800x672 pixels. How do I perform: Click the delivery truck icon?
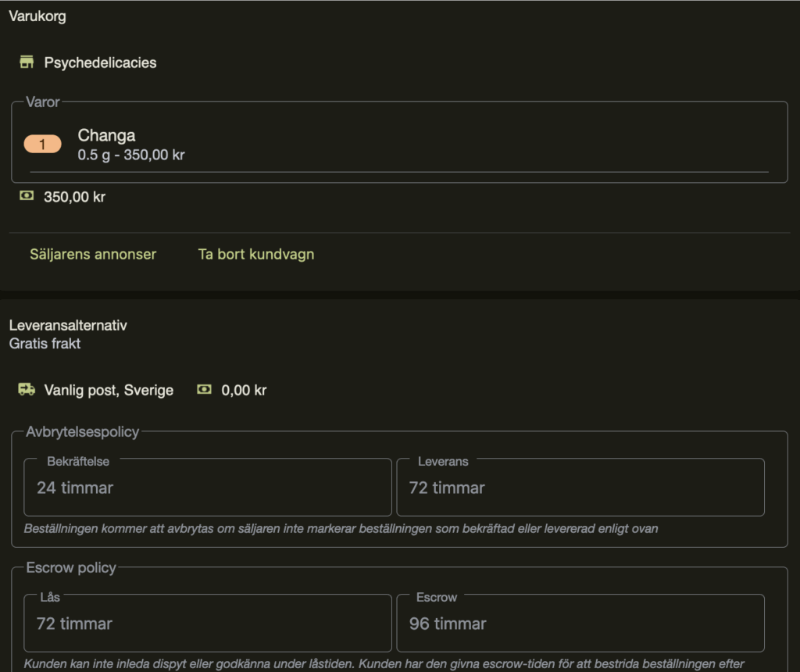27,389
